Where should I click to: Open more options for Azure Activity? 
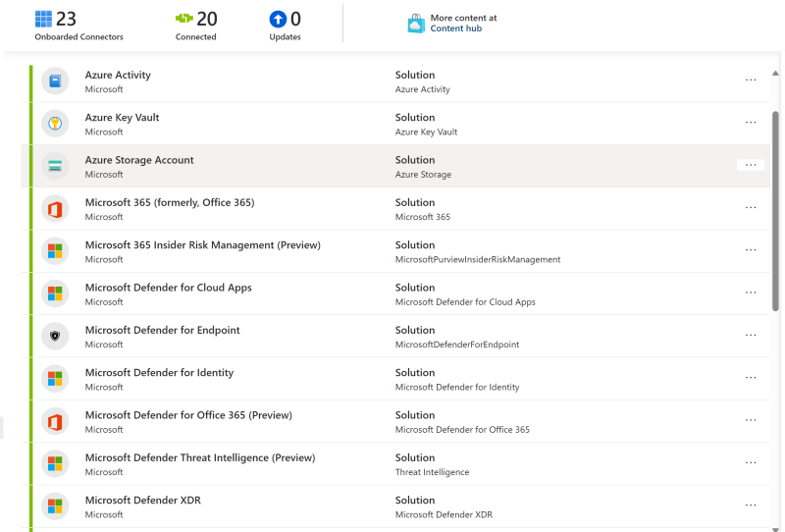(x=751, y=80)
